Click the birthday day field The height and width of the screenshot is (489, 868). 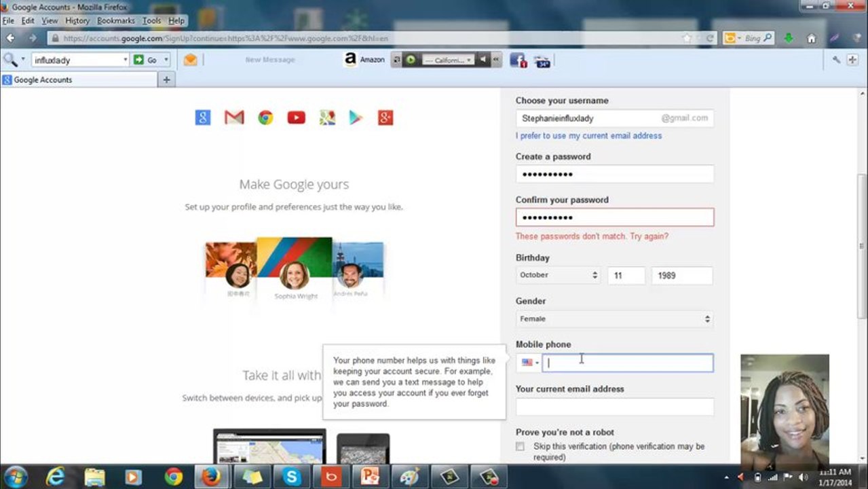pos(626,275)
